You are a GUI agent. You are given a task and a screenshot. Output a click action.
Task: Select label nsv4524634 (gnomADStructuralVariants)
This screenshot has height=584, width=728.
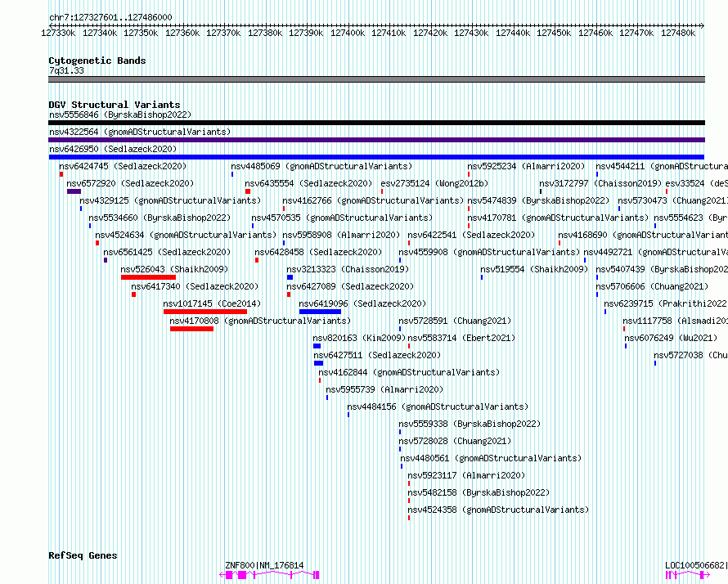coord(186,235)
